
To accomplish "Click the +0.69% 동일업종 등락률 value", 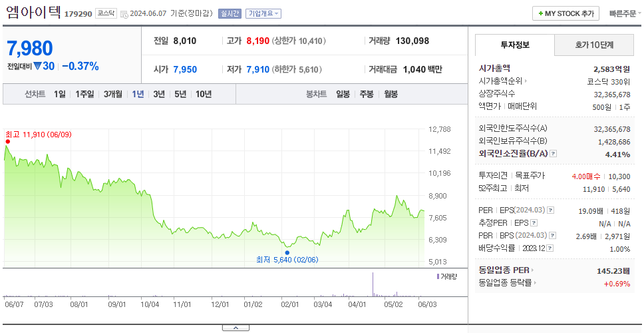I will click(x=617, y=284).
